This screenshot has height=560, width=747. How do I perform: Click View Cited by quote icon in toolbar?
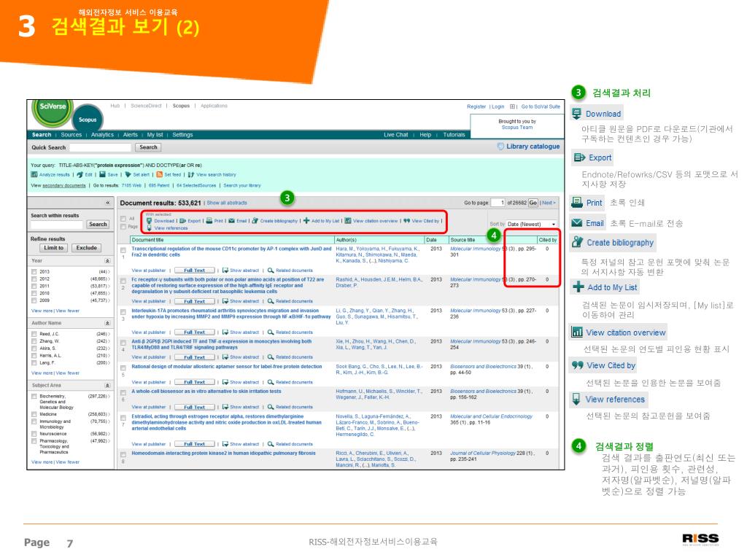pyautogui.click(x=406, y=221)
